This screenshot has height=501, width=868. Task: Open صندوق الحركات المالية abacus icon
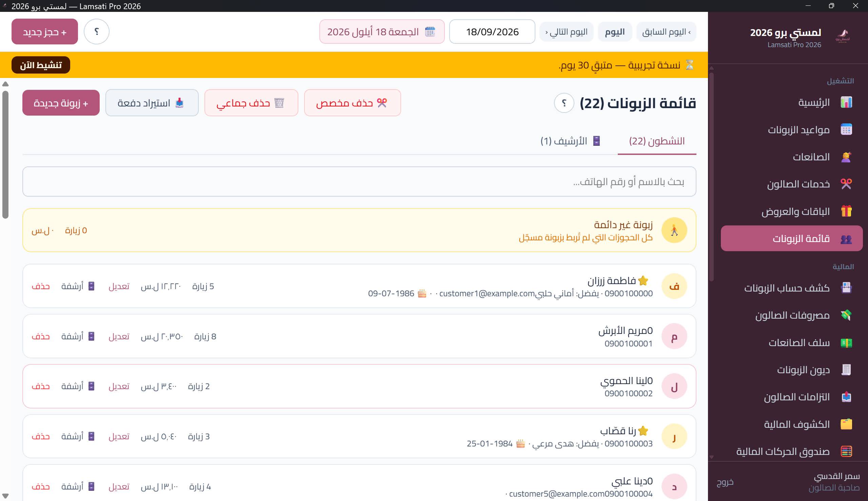click(x=846, y=452)
